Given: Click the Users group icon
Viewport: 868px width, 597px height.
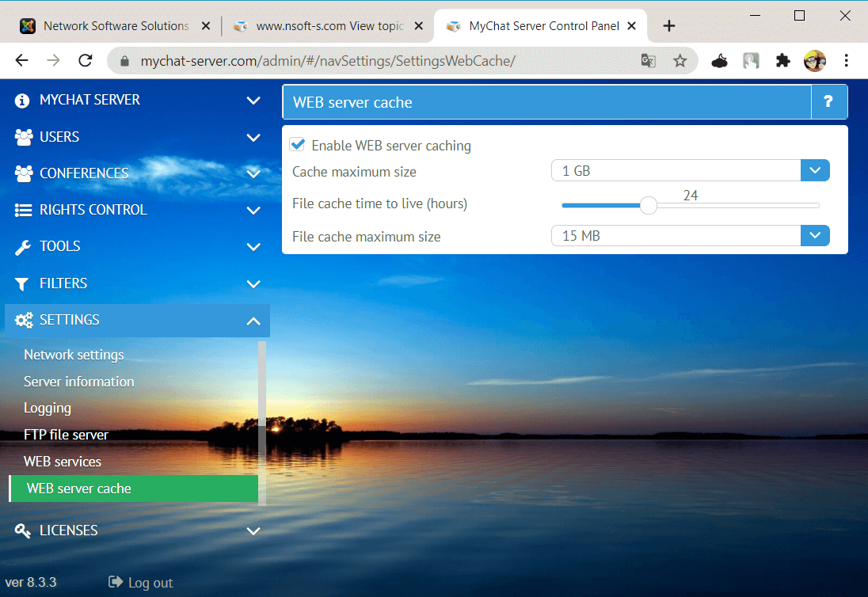Looking at the screenshot, I should pyautogui.click(x=23, y=137).
